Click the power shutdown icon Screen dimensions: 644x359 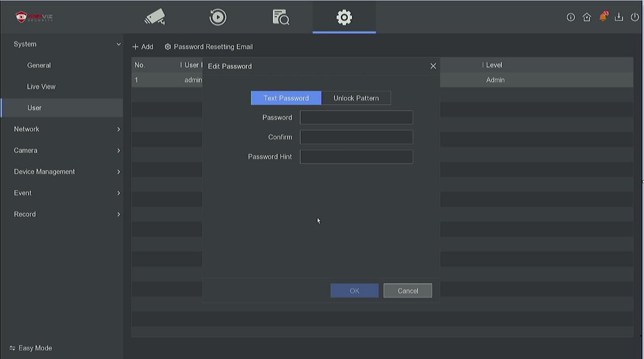pyautogui.click(x=635, y=17)
